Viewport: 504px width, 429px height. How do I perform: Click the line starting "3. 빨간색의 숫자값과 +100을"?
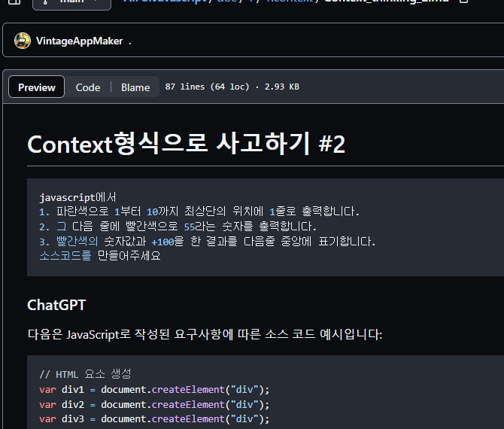click(208, 241)
